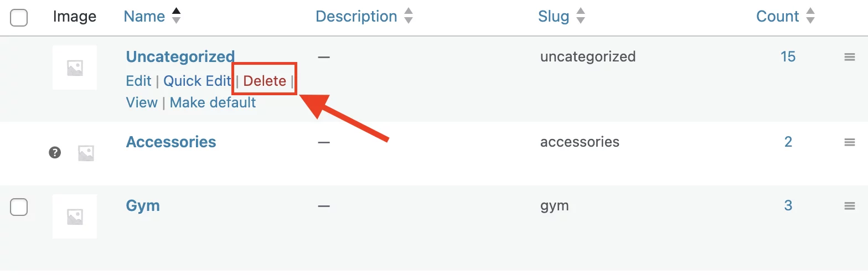The height and width of the screenshot is (279, 868).
Task: Open the Accessories category name link
Action: pyautogui.click(x=171, y=142)
